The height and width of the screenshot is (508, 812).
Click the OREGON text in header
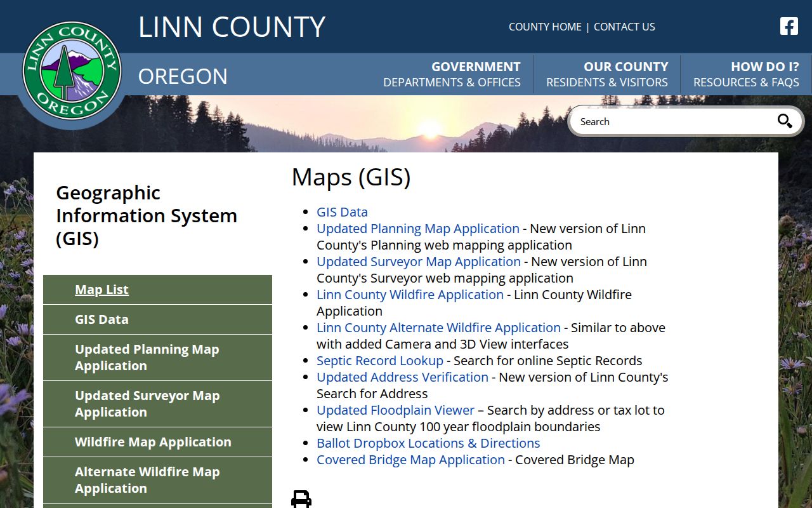tap(183, 76)
